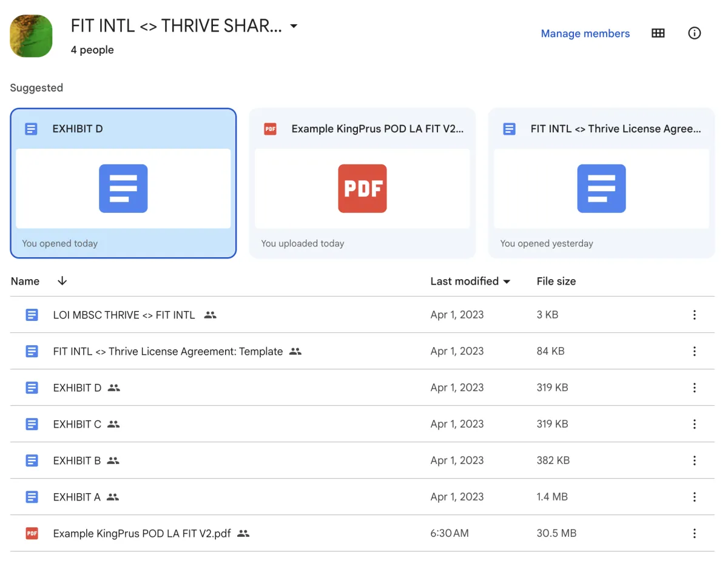Expand the shared drive name dropdown arrow
This screenshot has height=566, width=728.
click(294, 26)
